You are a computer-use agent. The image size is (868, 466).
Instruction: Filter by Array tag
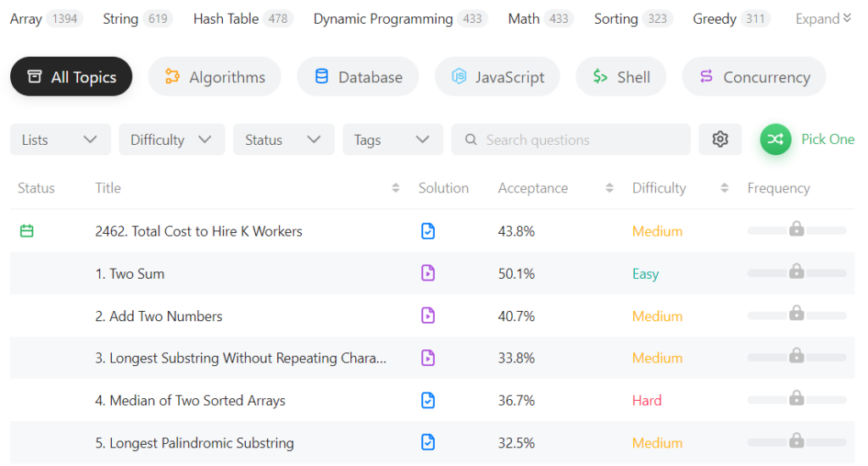tap(47, 19)
